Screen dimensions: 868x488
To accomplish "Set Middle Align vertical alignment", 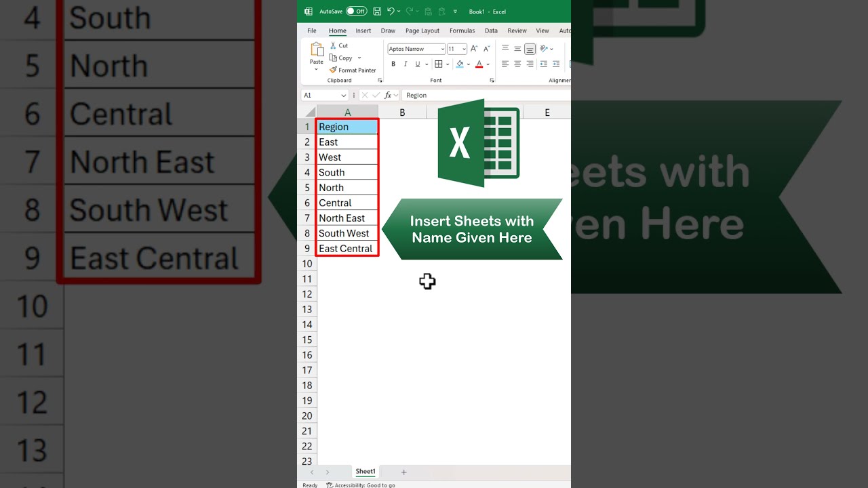I will (x=517, y=49).
